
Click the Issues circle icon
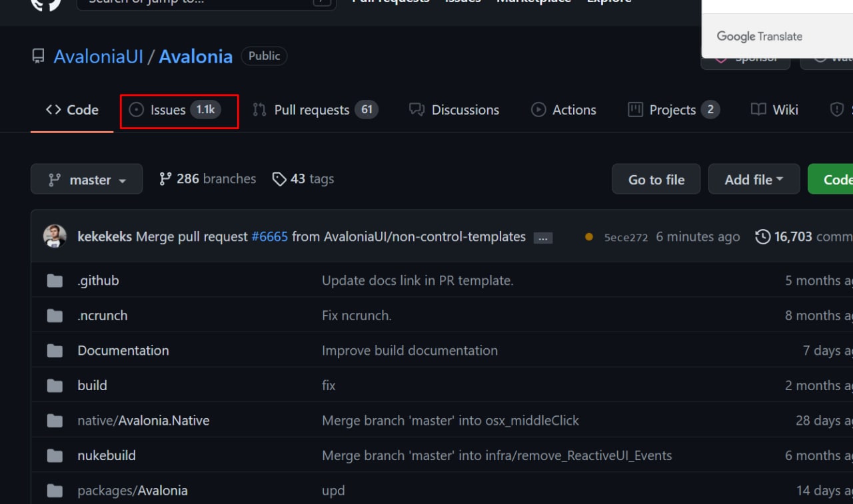(x=136, y=110)
